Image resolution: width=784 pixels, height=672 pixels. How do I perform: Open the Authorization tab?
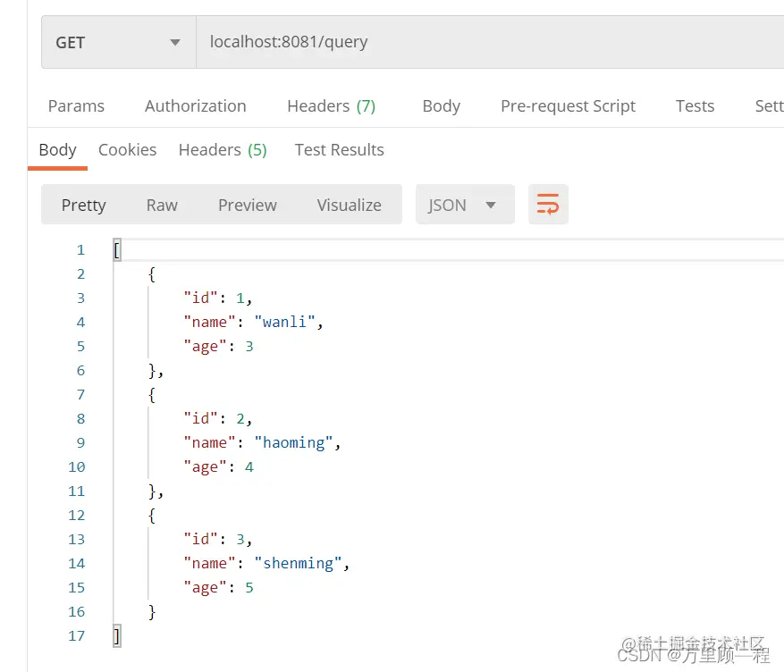[x=196, y=106]
